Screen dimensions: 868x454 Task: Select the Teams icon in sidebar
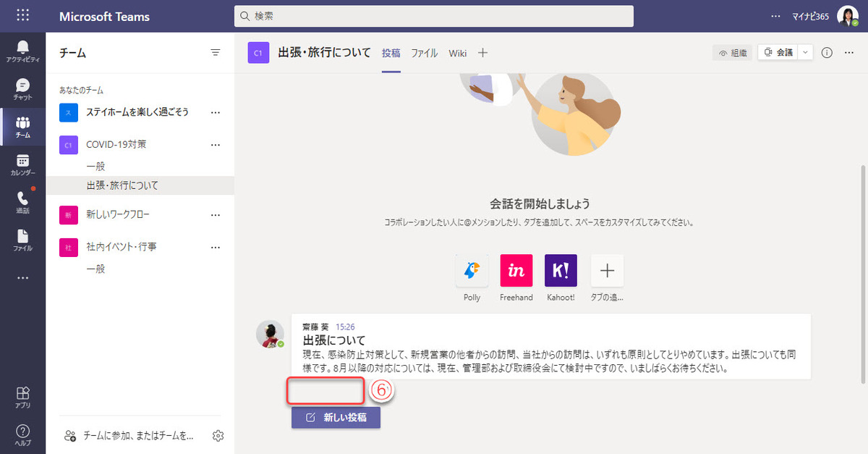[x=22, y=127]
